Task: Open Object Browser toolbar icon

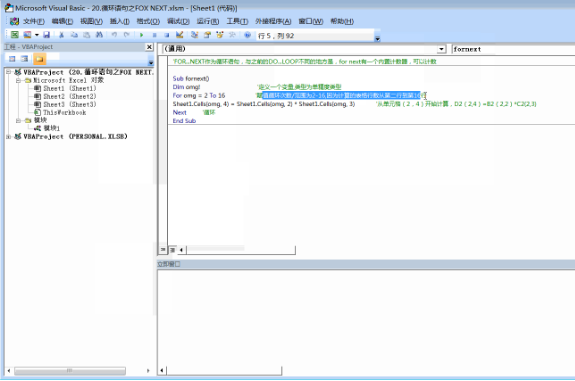Action: click(220, 35)
